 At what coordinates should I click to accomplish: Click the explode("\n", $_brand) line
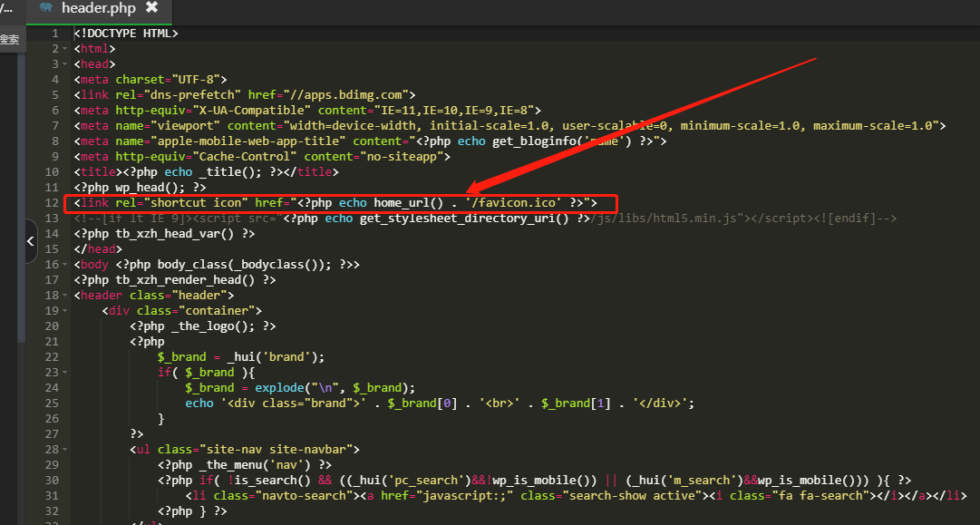(300, 388)
